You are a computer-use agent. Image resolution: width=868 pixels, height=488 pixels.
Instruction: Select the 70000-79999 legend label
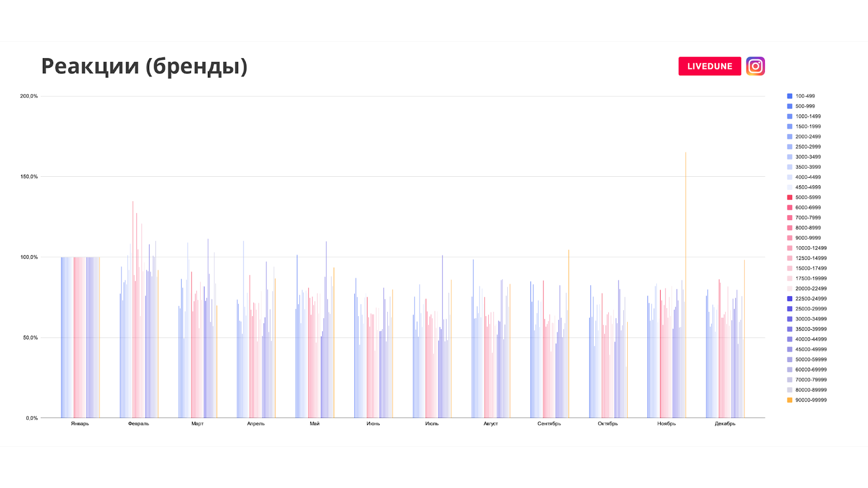pyautogui.click(x=811, y=380)
